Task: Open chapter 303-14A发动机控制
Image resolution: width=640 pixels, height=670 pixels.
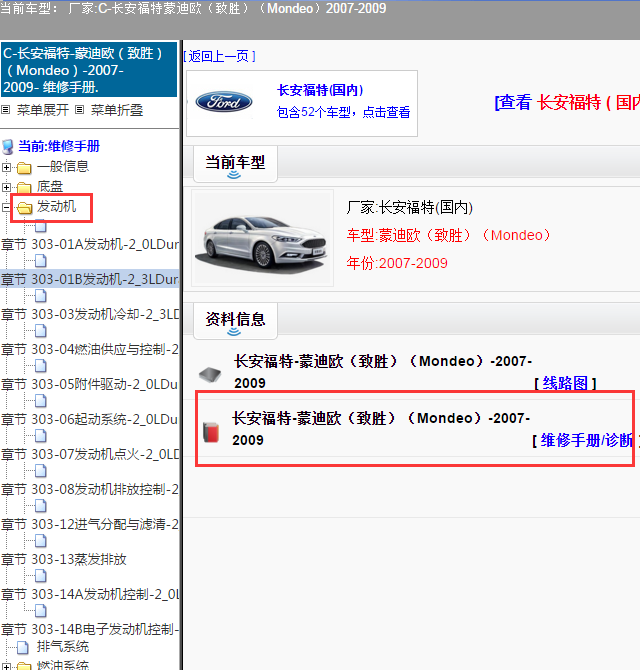Action: (90, 595)
